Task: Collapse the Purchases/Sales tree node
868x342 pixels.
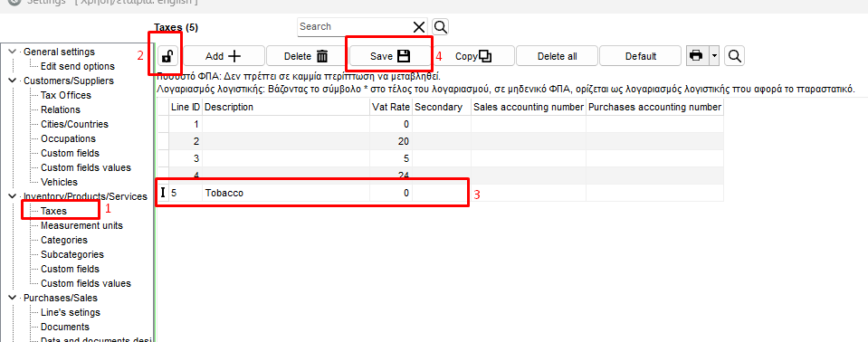Action: pos(13,297)
